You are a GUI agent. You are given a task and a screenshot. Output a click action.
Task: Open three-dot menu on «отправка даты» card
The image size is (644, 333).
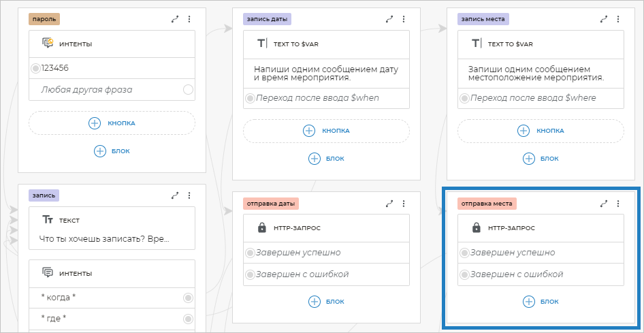coord(404,203)
